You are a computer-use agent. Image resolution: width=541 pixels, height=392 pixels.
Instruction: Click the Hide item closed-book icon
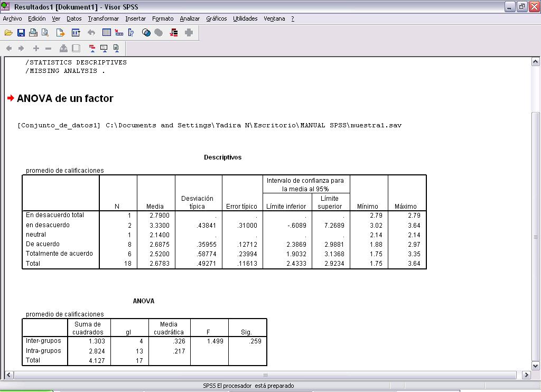point(76,48)
